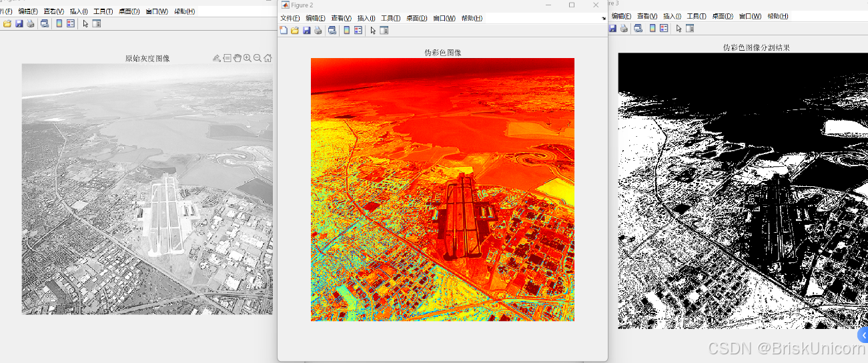
Task: Click New Figure icon in Figure 2 toolbar
Action: point(284,30)
